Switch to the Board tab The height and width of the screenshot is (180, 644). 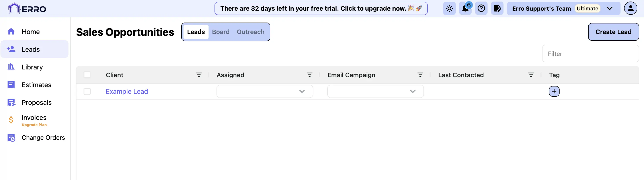(x=221, y=32)
